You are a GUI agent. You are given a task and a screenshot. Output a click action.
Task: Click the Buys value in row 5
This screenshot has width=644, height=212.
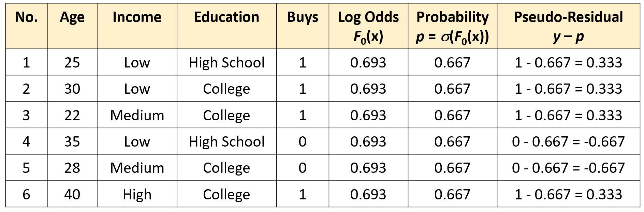(x=303, y=168)
